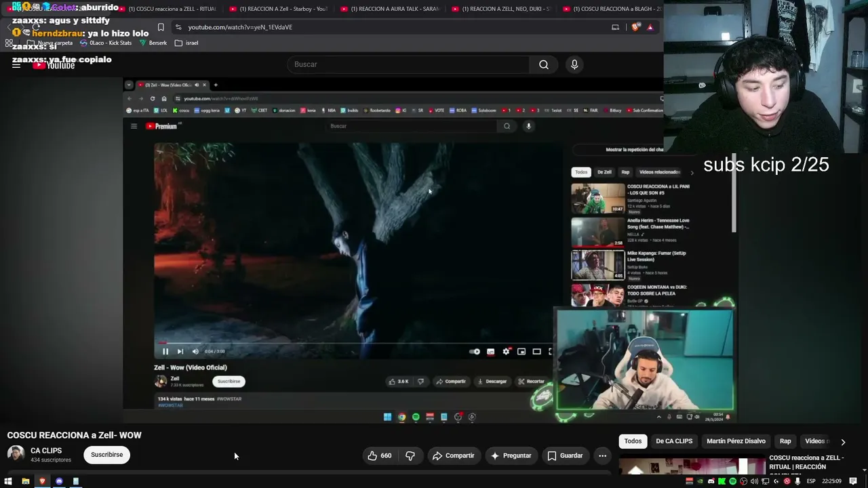Switch the ESP keyboard language indicator
Screen dimensions: 868x488
[x=811, y=481]
